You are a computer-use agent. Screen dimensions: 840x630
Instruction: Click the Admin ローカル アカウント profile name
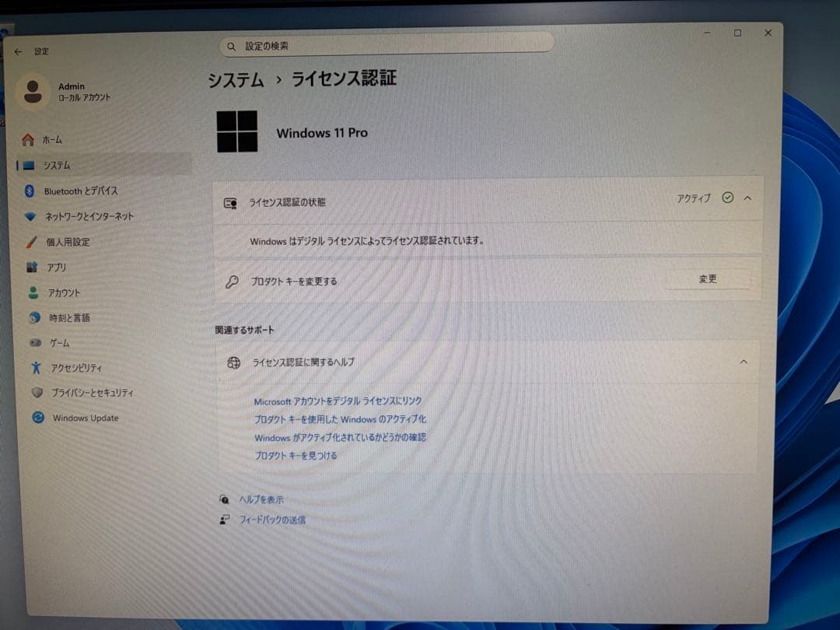coord(84,92)
